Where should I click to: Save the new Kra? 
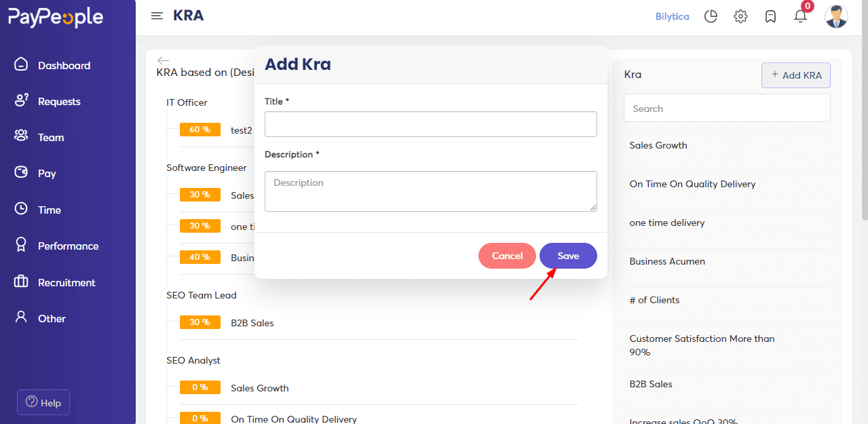tap(568, 256)
